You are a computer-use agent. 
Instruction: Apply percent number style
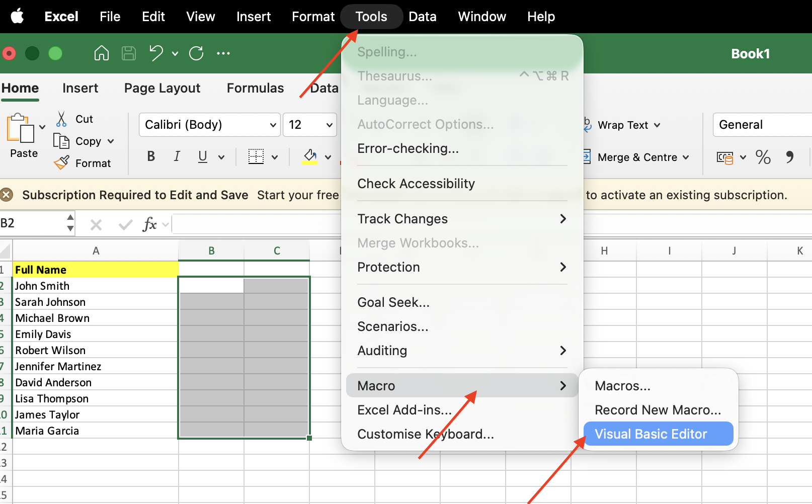pos(763,157)
